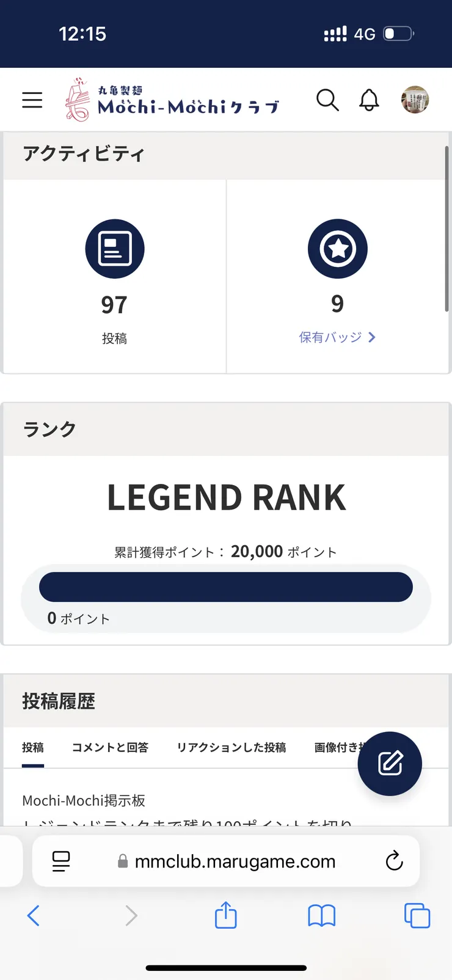Tap the Mochi-Mochi Club logo
This screenshot has height=980, width=452.
click(172, 100)
